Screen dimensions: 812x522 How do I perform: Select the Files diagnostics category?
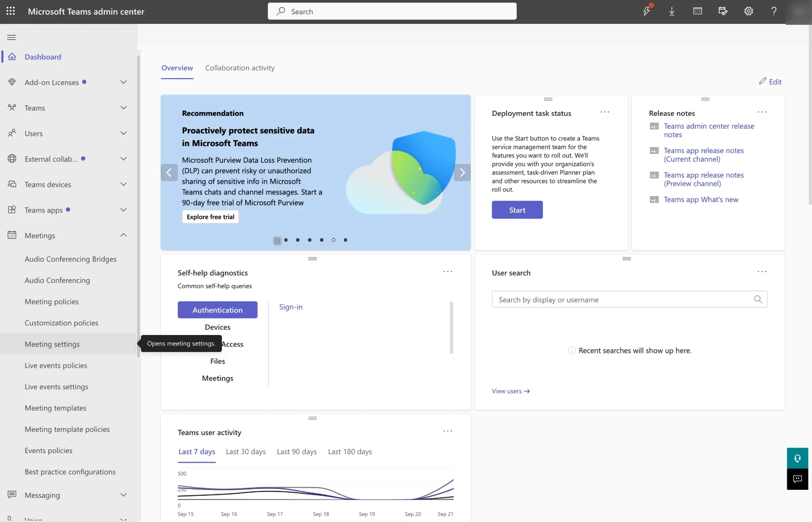[x=218, y=361]
